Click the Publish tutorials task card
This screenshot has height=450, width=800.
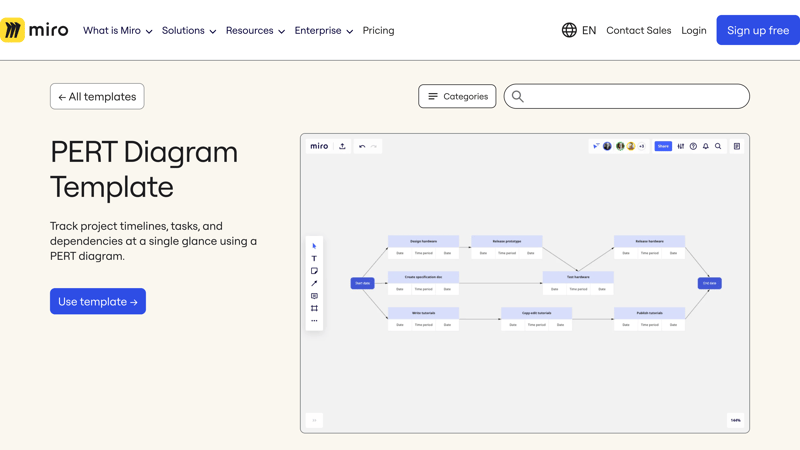click(x=649, y=319)
